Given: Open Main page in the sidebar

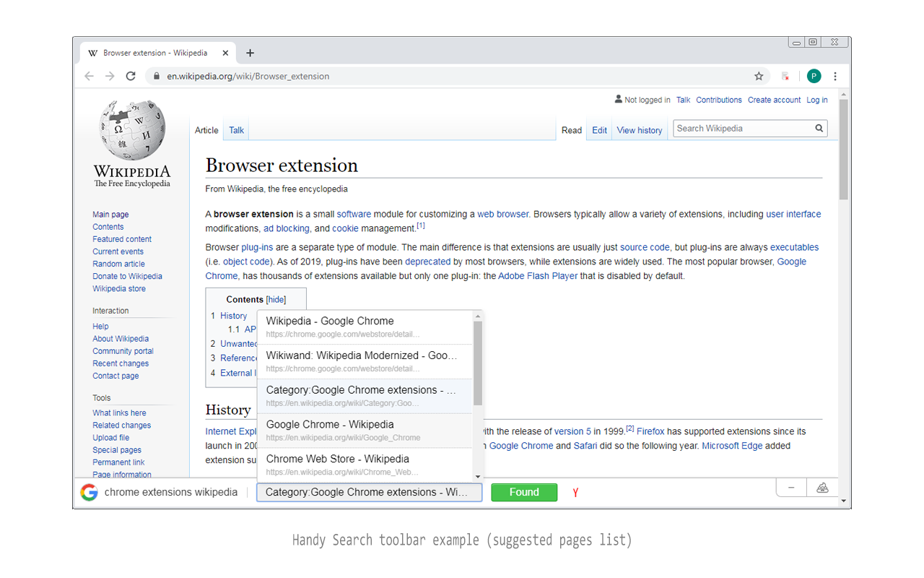Looking at the screenshot, I should pyautogui.click(x=110, y=215).
